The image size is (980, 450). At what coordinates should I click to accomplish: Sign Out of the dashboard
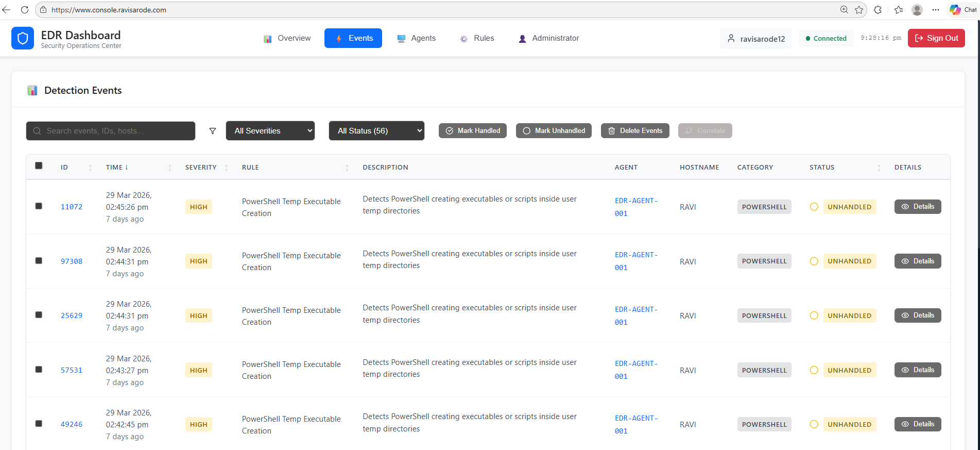(x=936, y=38)
